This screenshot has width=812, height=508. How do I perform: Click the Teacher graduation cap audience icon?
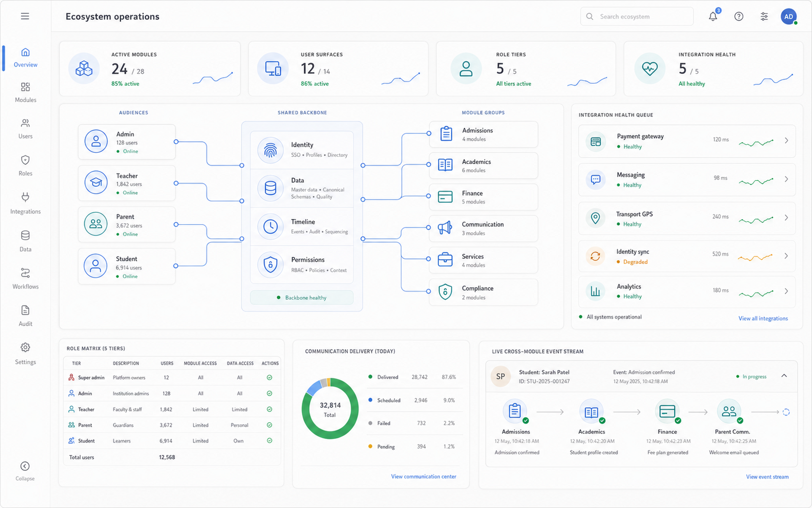[96, 182]
